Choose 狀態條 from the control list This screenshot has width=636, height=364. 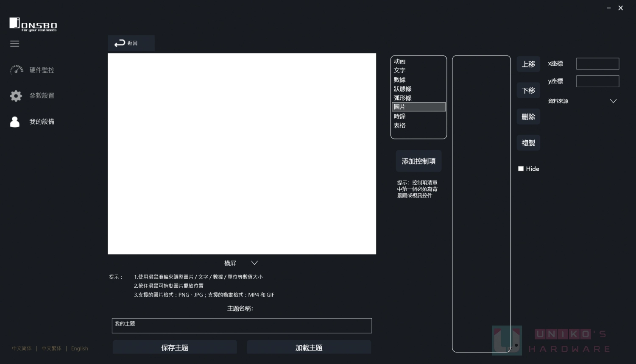tap(403, 89)
